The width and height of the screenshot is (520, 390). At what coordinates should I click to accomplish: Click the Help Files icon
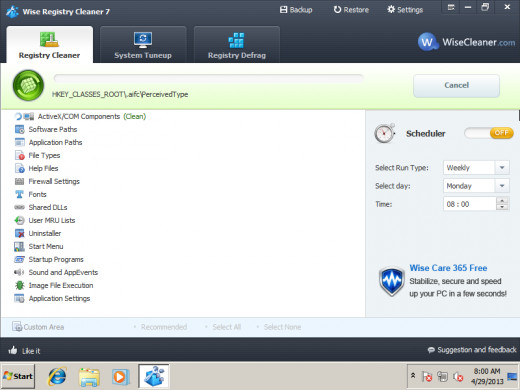[20, 168]
